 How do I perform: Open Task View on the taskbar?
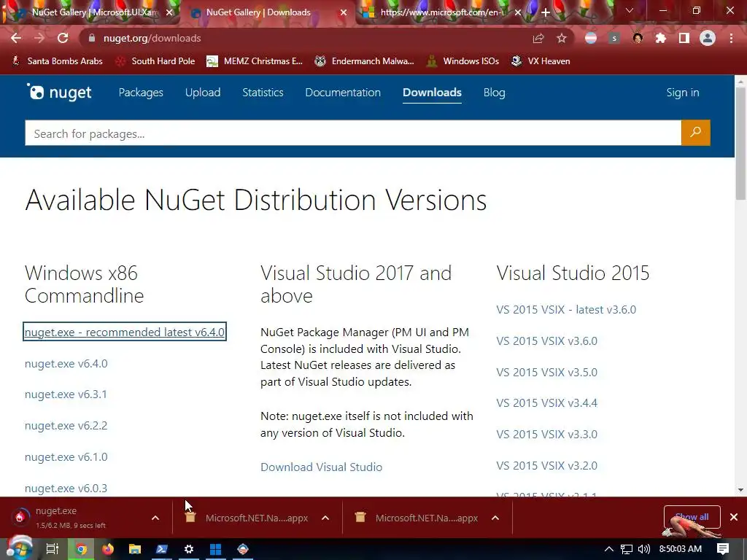pos(53,549)
